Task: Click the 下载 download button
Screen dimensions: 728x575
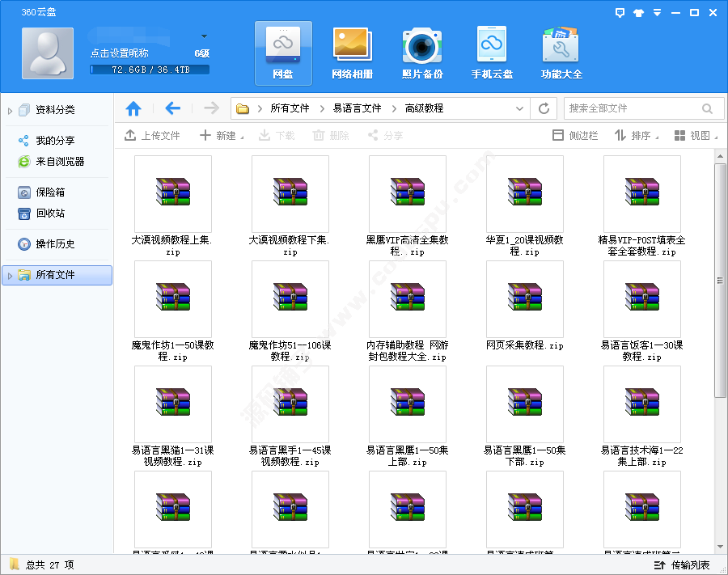Action: (277, 136)
